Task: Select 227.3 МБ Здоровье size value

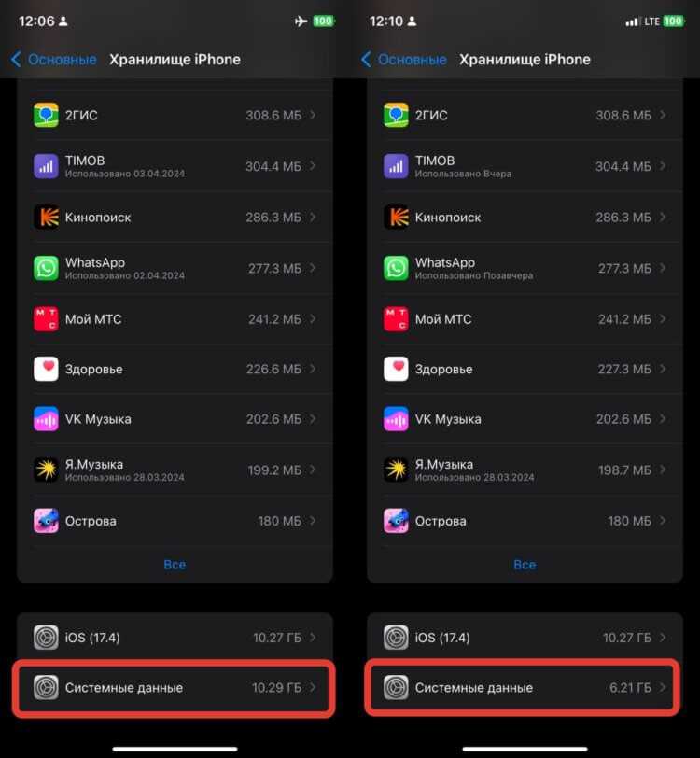Action: coord(624,369)
